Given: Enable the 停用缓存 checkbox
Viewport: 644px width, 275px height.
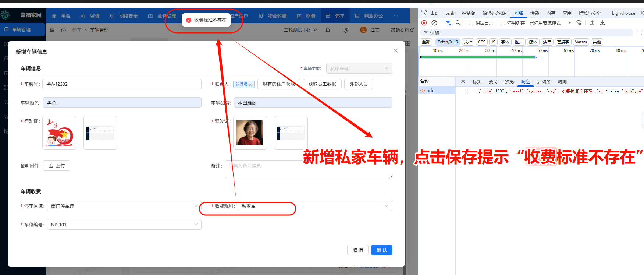Looking at the screenshot, I should 503,23.
